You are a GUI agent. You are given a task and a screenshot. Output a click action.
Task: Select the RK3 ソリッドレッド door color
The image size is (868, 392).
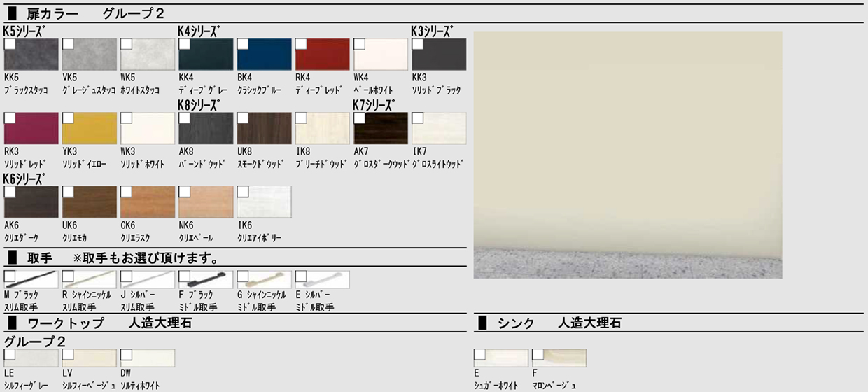pos(31,128)
